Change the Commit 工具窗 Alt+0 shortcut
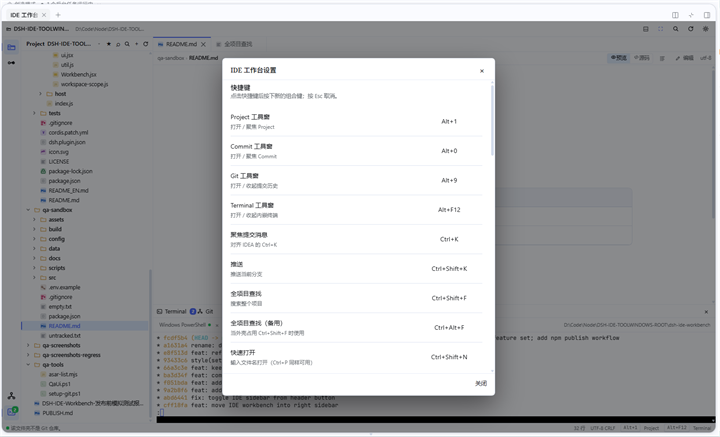Viewport: 720px width, 437px height. (449, 151)
